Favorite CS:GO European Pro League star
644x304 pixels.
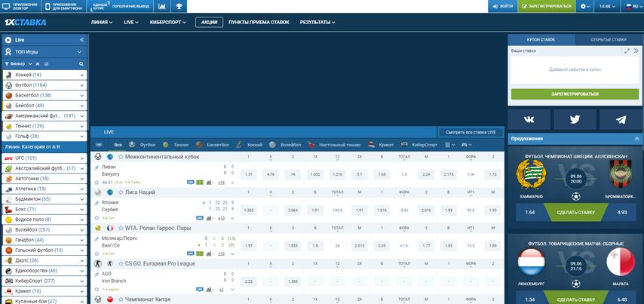click(x=121, y=264)
